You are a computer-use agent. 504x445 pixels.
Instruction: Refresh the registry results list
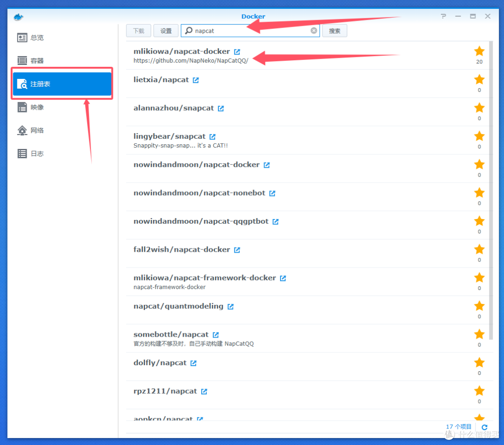[x=484, y=427]
